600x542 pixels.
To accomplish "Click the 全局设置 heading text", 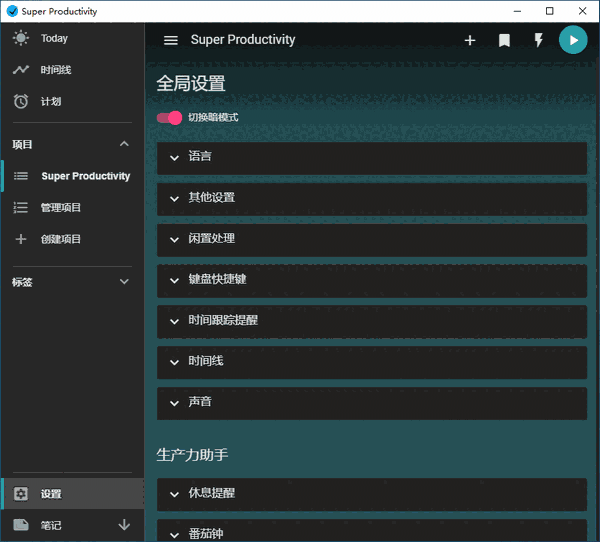I will click(191, 83).
